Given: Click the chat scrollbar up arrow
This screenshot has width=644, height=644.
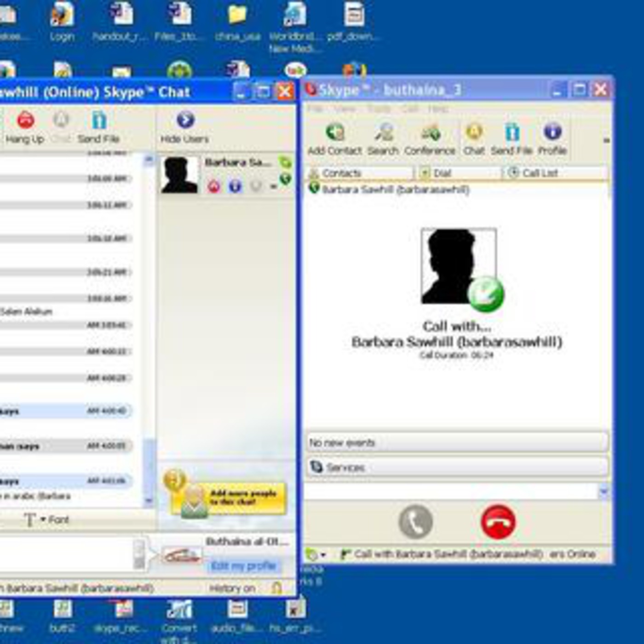Looking at the screenshot, I should coord(149,160).
